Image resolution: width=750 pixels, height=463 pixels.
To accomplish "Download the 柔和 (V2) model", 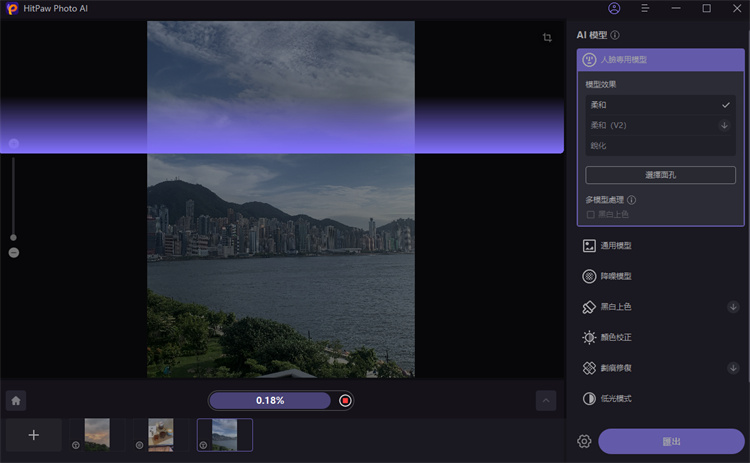I will [x=724, y=125].
